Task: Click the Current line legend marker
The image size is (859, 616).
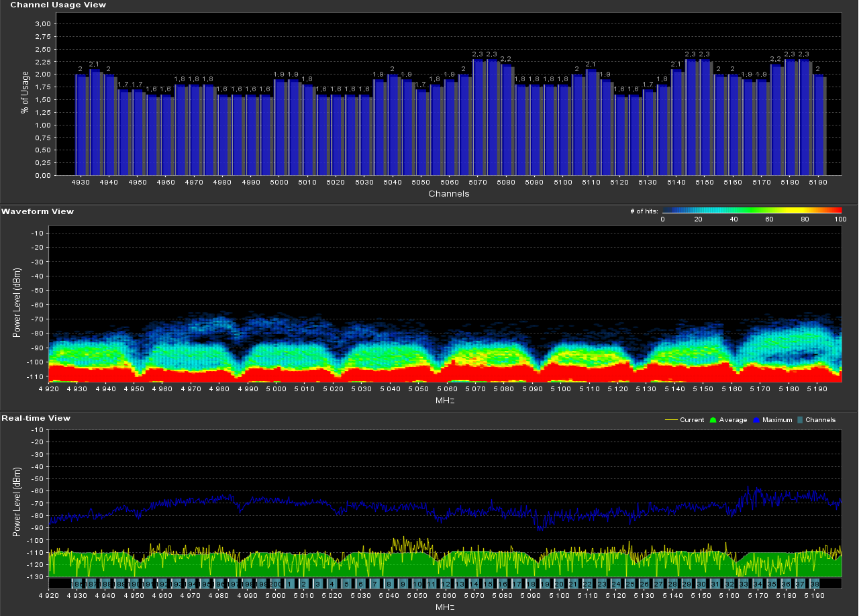Action: 670,420
